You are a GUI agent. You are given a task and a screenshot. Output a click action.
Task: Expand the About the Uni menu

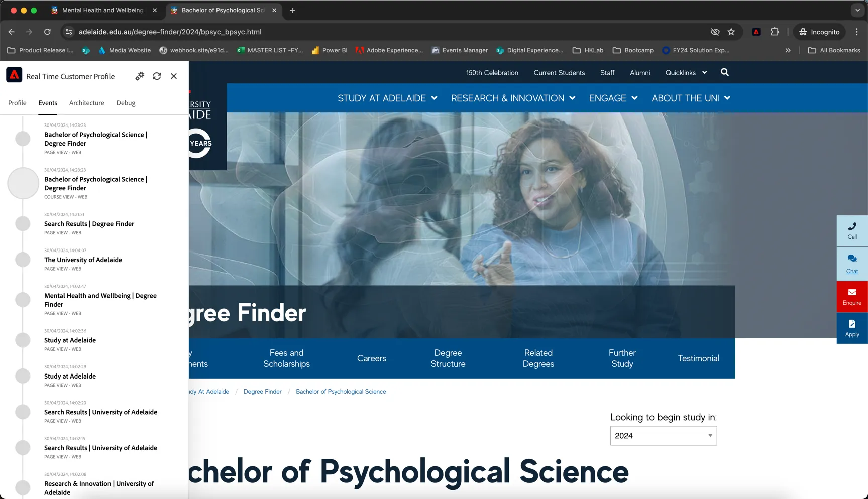(691, 98)
